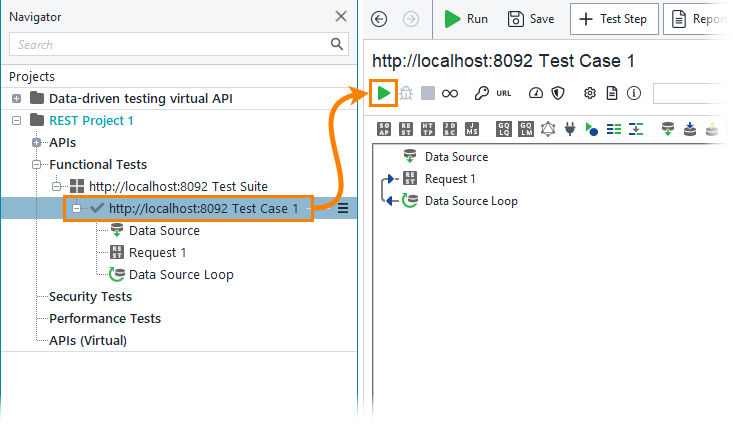The height and width of the screenshot is (425, 733).
Task: Click the Save button
Action: click(x=531, y=19)
